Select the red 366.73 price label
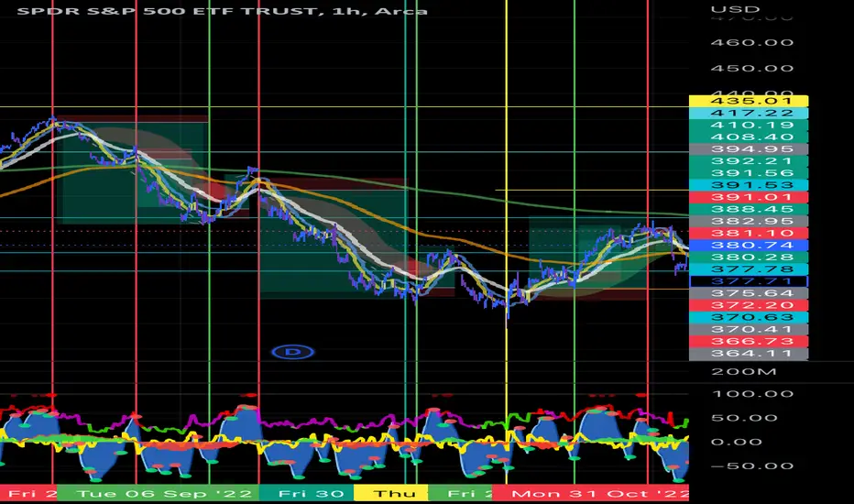Image resolution: width=854 pixels, height=504 pixels. [749, 341]
